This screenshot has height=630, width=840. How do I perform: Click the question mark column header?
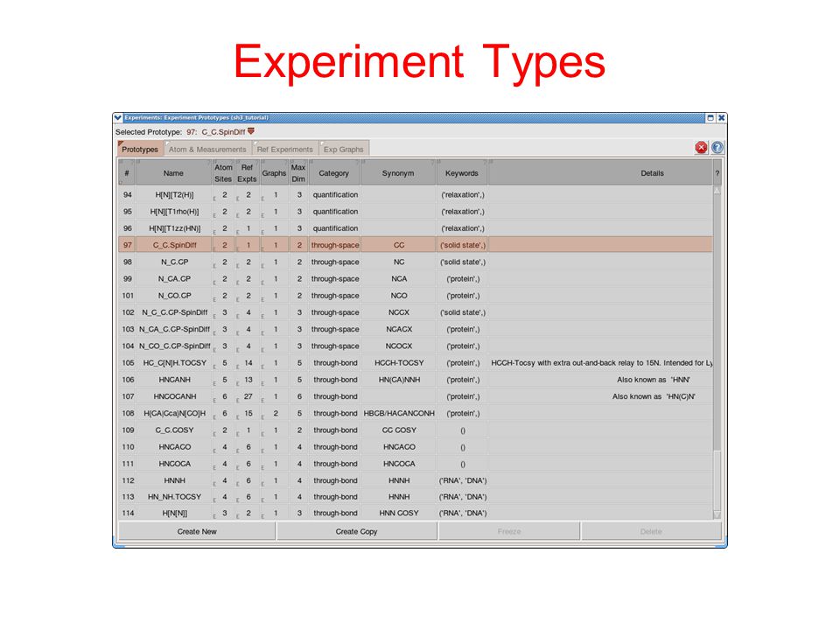pos(717,173)
